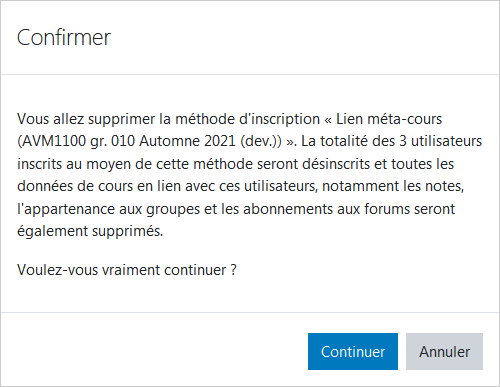Click the words également supprimés
500x387 pixels.
[89, 231]
